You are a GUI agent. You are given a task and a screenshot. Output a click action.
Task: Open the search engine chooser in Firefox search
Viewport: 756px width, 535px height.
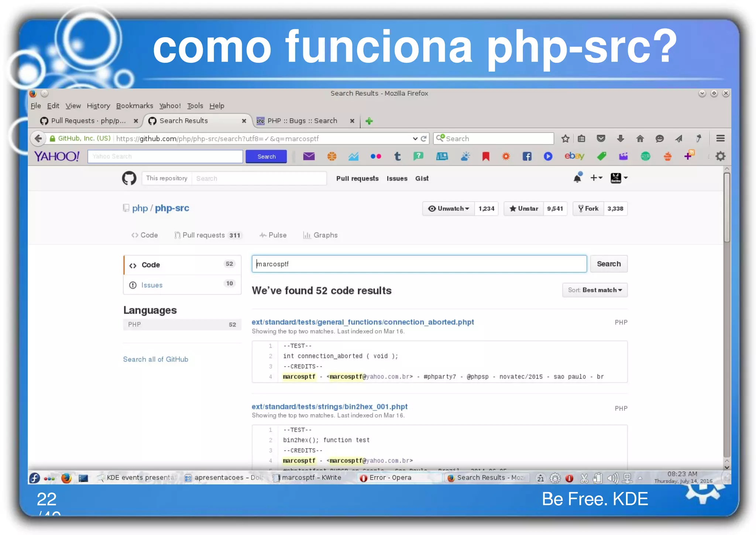point(440,138)
